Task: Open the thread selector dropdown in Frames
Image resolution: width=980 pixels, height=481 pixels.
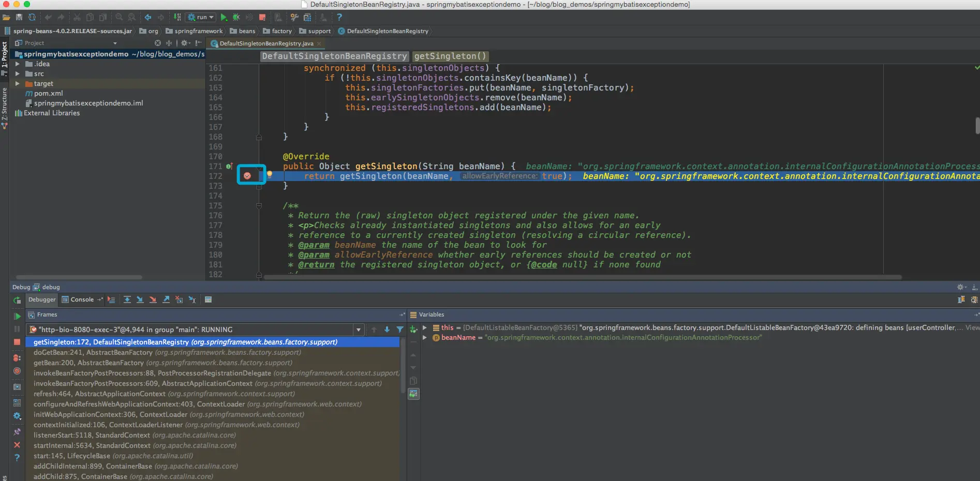Action: point(358,329)
